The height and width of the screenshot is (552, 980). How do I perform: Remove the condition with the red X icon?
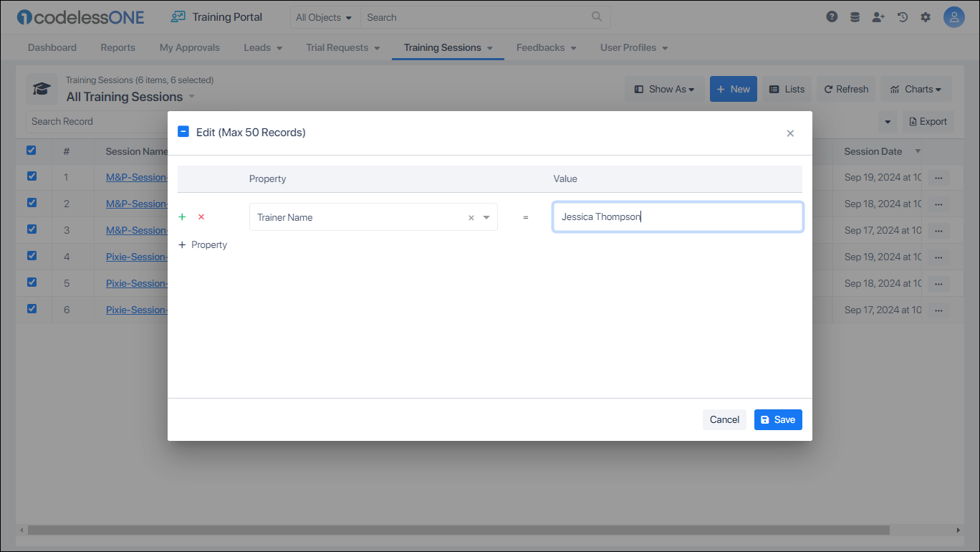tap(201, 216)
